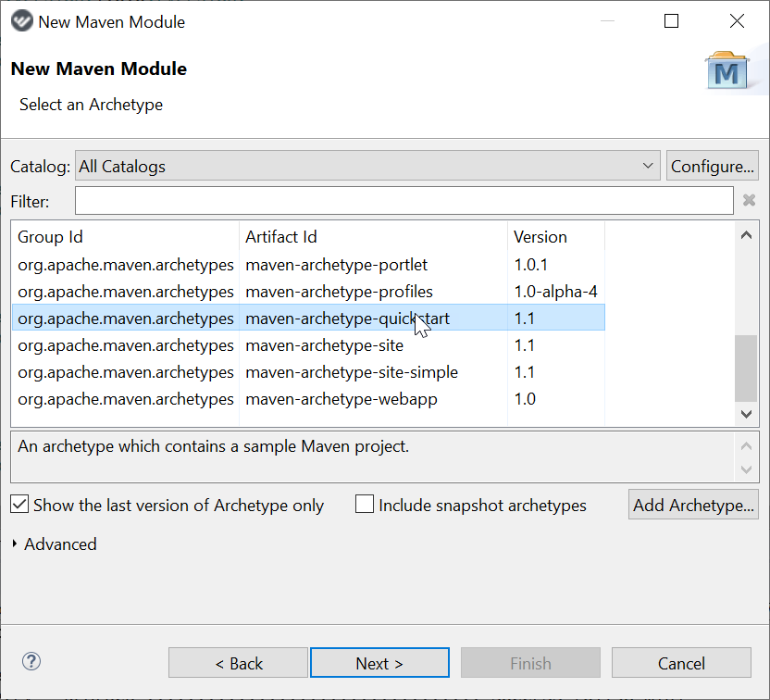Select maven-archetype-quickstart row
The height and width of the screenshot is (700, 770).
[x=308, y=319]
